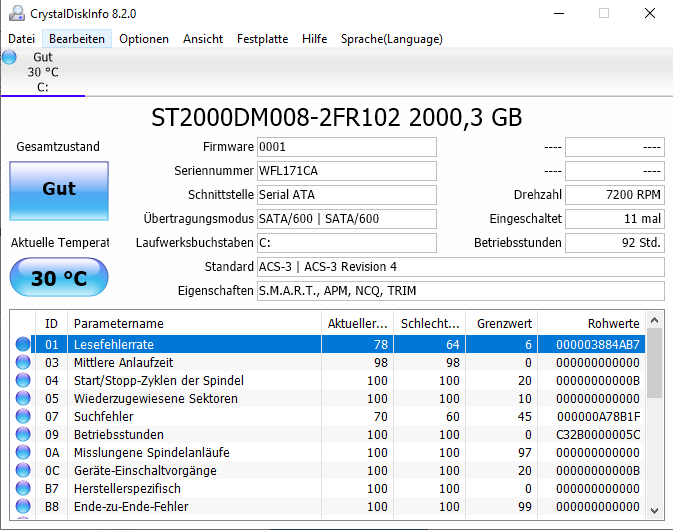Image resolution: width=673 pixels, height=530 pixels.
Task: Select the Wiederzugewiesene Sektoren row name
Action: coord(155,399)
